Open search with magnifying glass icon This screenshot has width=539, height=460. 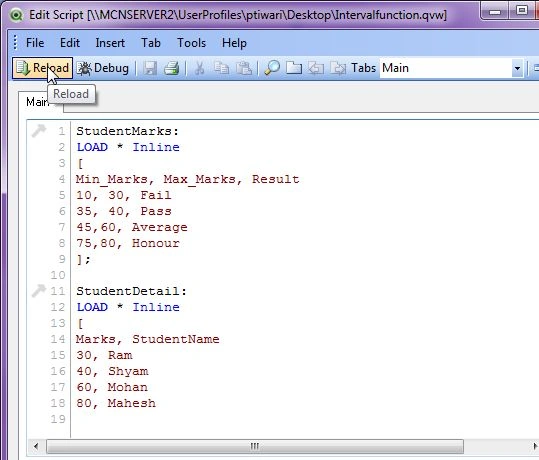pyautogui.click(x=272, y=68)
